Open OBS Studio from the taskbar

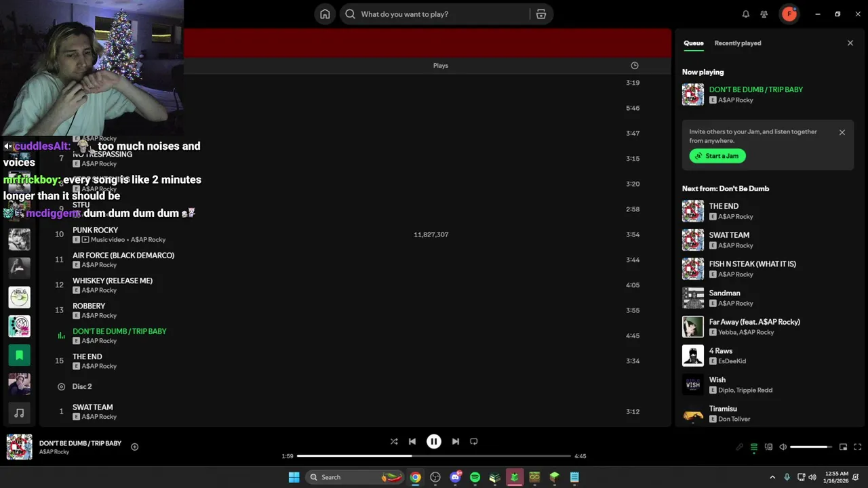[435, 477]
